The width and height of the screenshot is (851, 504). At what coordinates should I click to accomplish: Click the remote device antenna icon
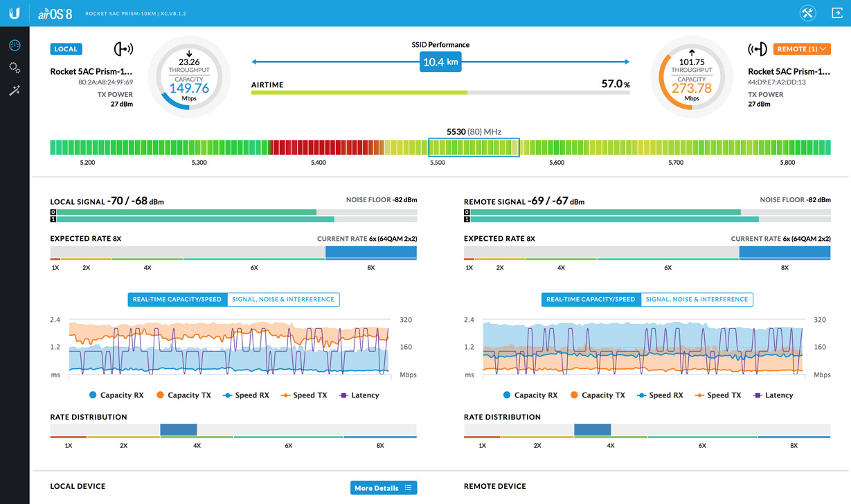point(758,49)
